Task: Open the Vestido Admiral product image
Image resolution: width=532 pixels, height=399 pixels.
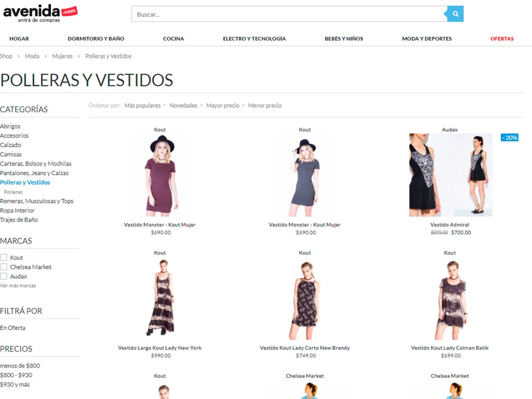Action: click(x=451, y=175)
